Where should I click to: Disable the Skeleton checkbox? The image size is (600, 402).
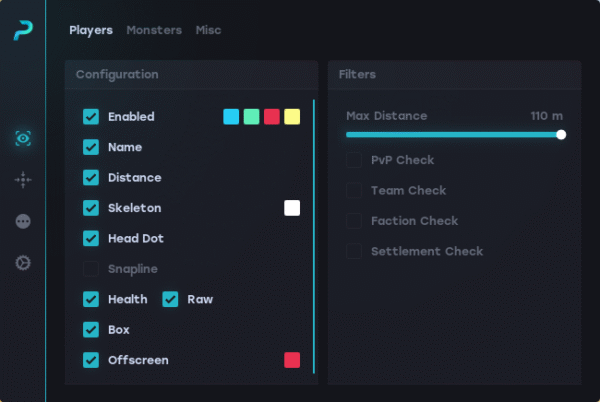pos(91,208)
